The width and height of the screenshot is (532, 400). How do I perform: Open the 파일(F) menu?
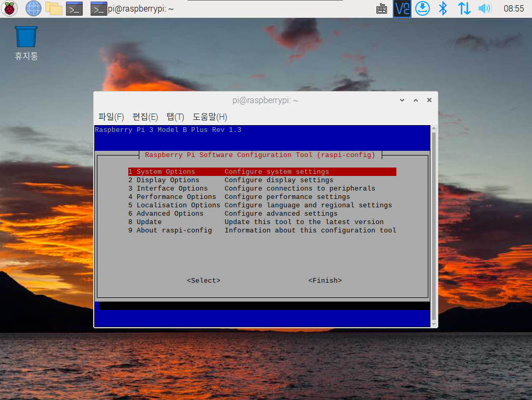coord(111,117)
